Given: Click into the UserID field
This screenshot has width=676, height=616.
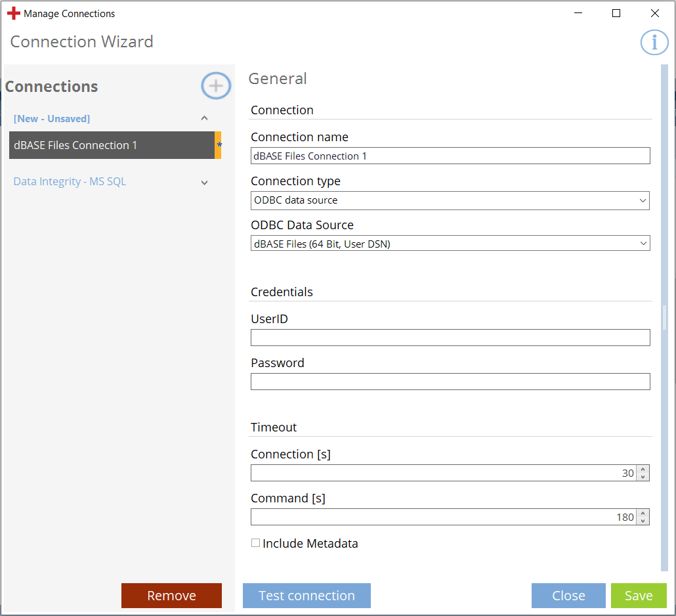Looking at the screenshot, I should [x=450, y=338].
